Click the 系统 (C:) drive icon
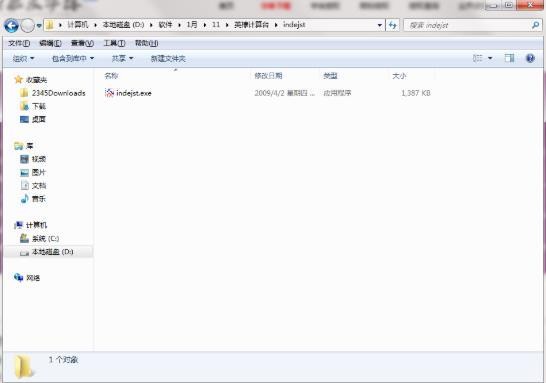This screenshot has width=546, height=383. point(24,239)
